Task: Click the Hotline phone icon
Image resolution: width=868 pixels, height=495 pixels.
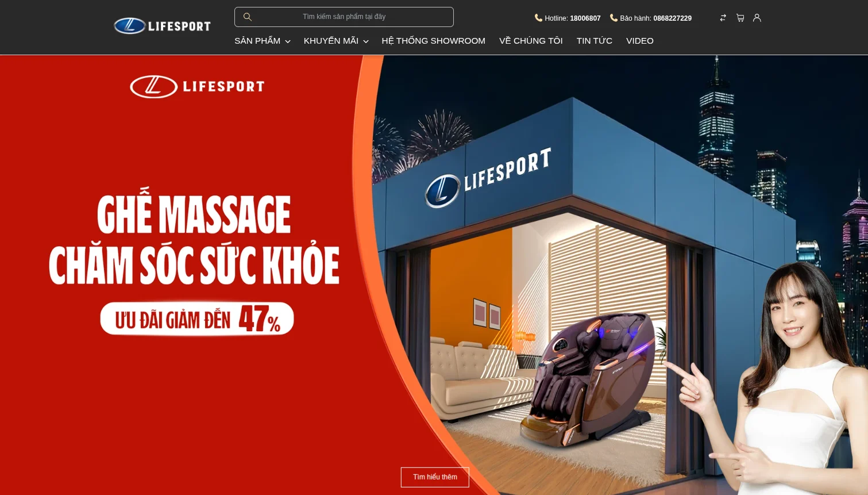Action: pyautogui.click(x=539, y=18)
